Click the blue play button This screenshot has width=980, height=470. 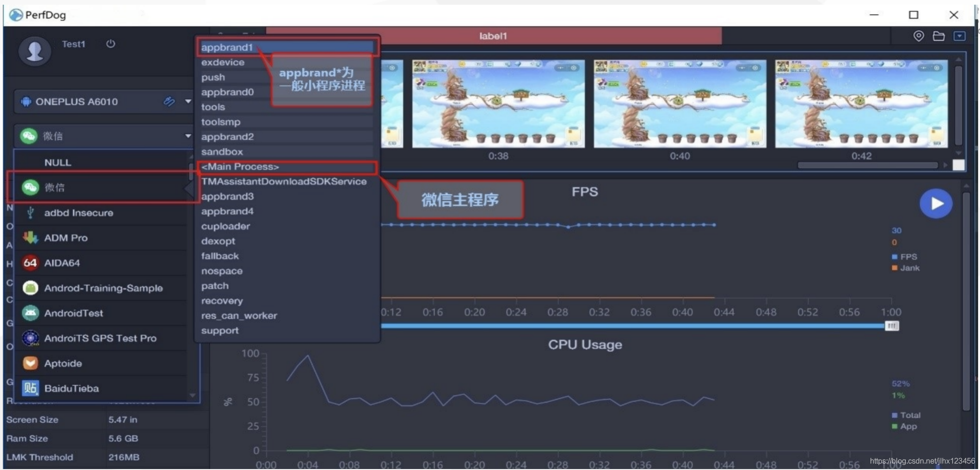pos(936,204)
